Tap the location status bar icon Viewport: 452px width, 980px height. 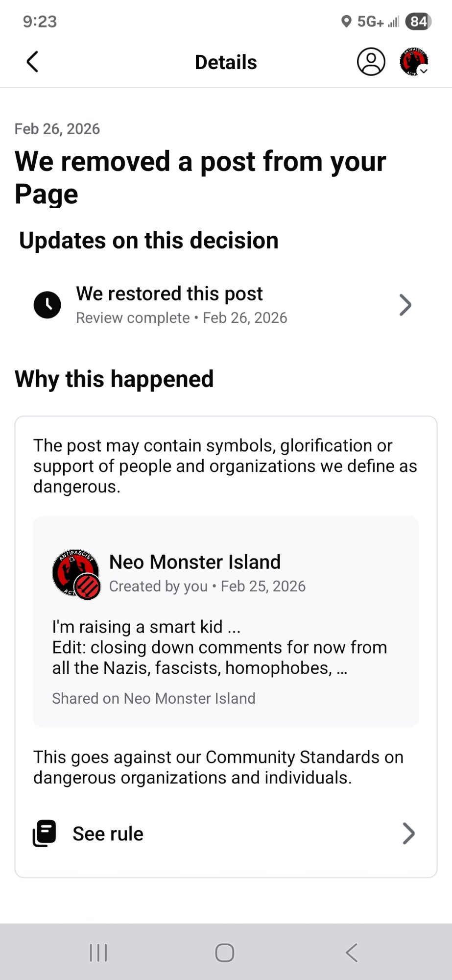(x=346, y=22)
